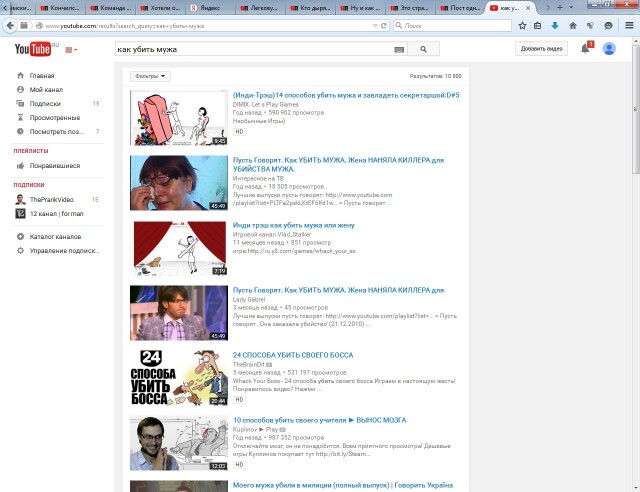This screenshot has height=492, width=640.
Task: Open a new tab with the plus button
Action: coord(560,7)
